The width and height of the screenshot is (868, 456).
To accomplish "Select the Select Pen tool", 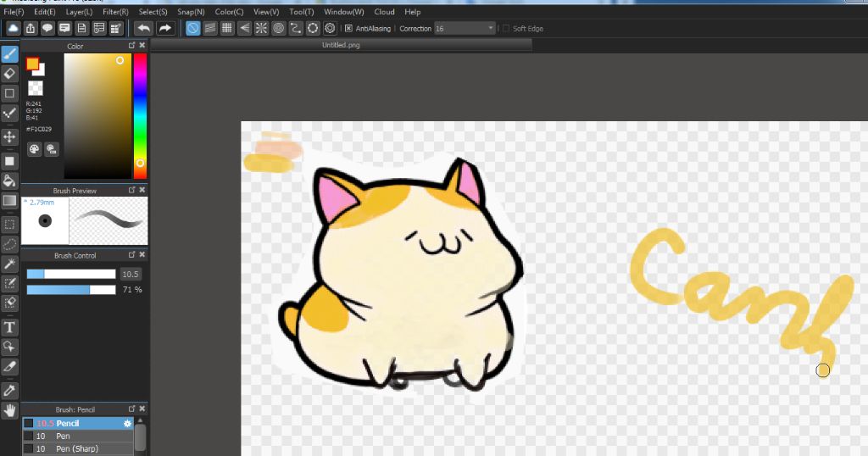I will 9,283.
